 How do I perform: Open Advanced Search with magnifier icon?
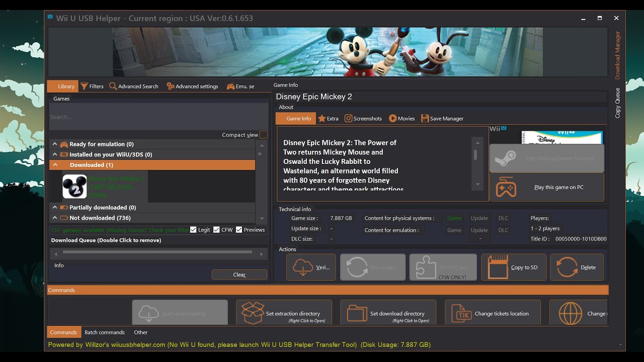(x=134, y=86)
